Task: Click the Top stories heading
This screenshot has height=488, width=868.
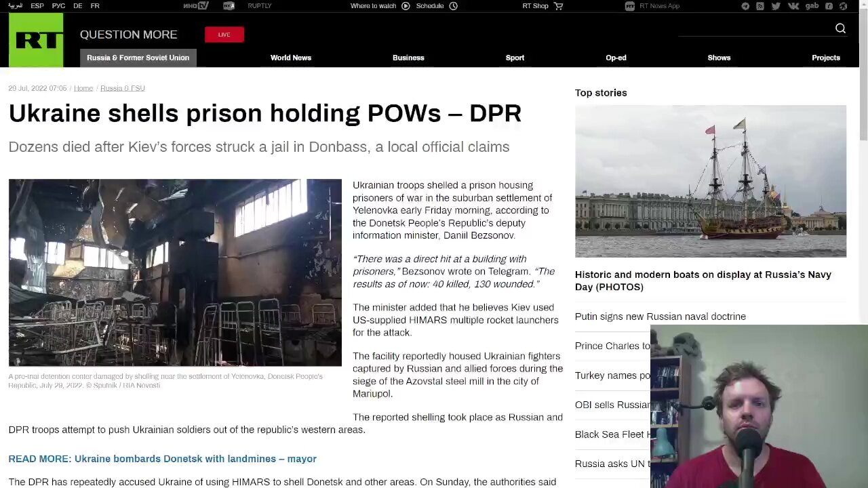Action: pos(601,93)
